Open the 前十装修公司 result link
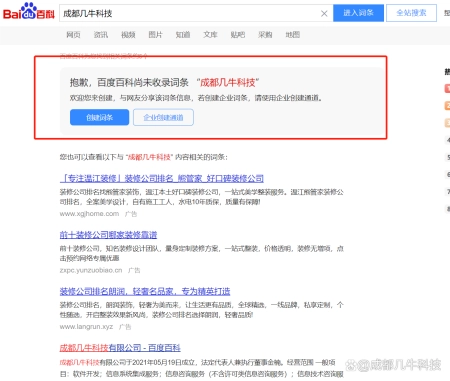 [x=108, y=235]
